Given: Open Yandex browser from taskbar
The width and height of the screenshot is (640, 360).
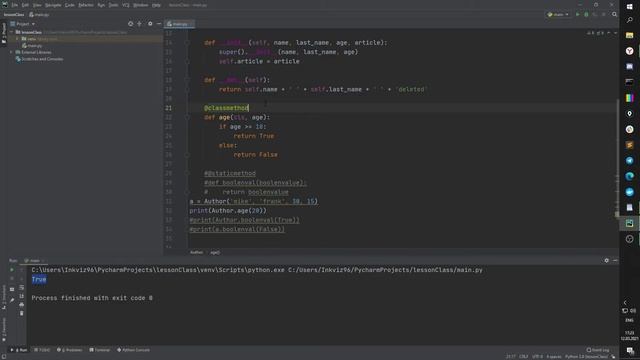Looking at the screenshot, I should (629, 51).
